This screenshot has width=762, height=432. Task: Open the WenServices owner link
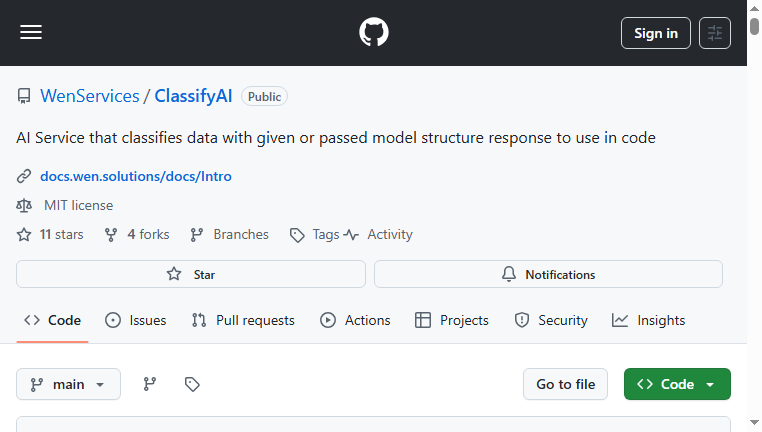click(x=90, y=96)
